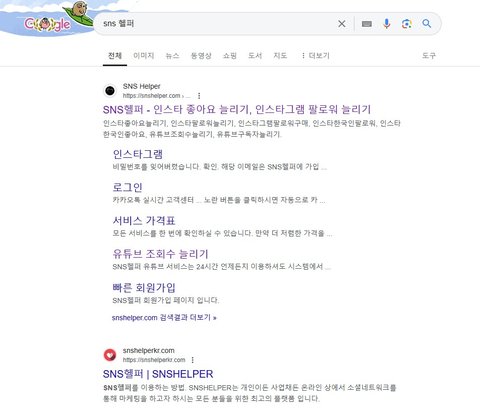This screenshot has height=417, width=480.
Task: Start voice search with the microphone icon
Action: (387, 24)
